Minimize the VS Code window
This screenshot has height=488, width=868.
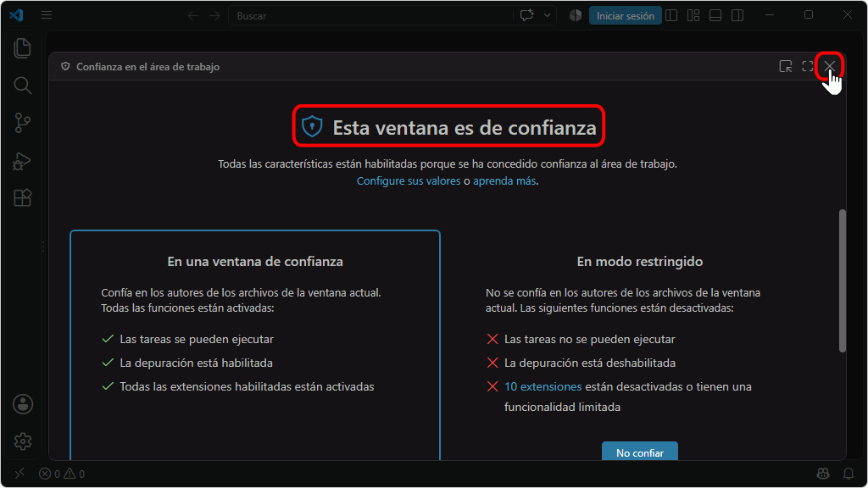tap(770, 15)
